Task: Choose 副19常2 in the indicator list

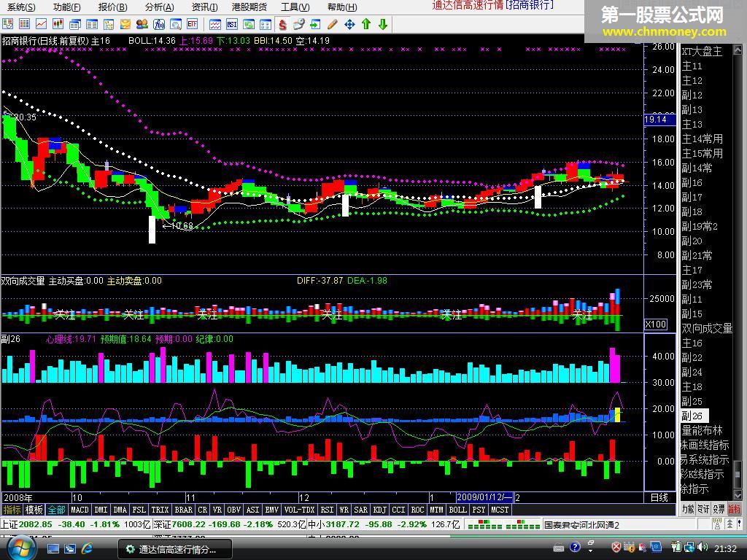Action: click(x=700, y=226)
